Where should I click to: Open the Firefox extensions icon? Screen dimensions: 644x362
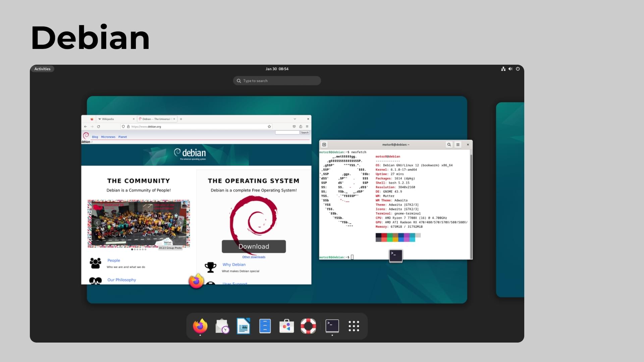click(x=301, y=127)
